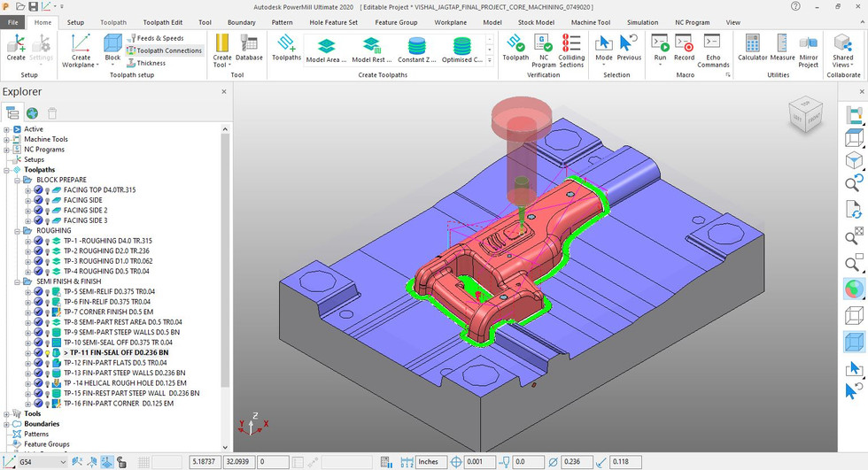Screen dimensions: 868x470
Task: Expand the NC Programs node
Action: [x=7, y=150]
